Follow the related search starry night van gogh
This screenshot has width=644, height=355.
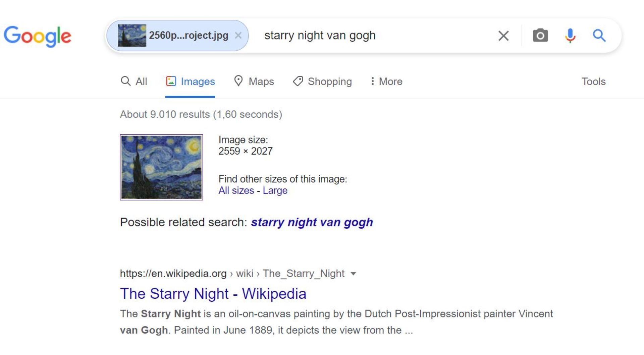(312, 222)
